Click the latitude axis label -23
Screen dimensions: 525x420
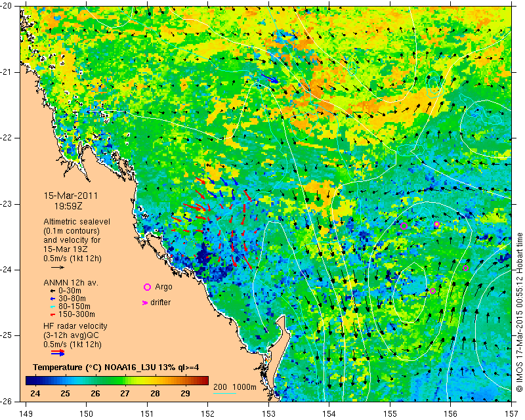pos(6,204)
